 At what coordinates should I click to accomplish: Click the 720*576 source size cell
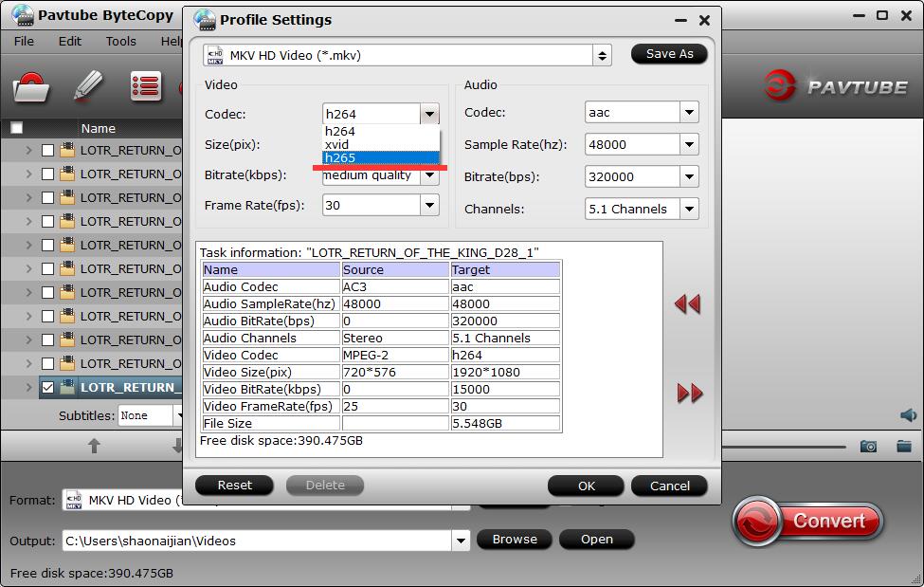395,373
